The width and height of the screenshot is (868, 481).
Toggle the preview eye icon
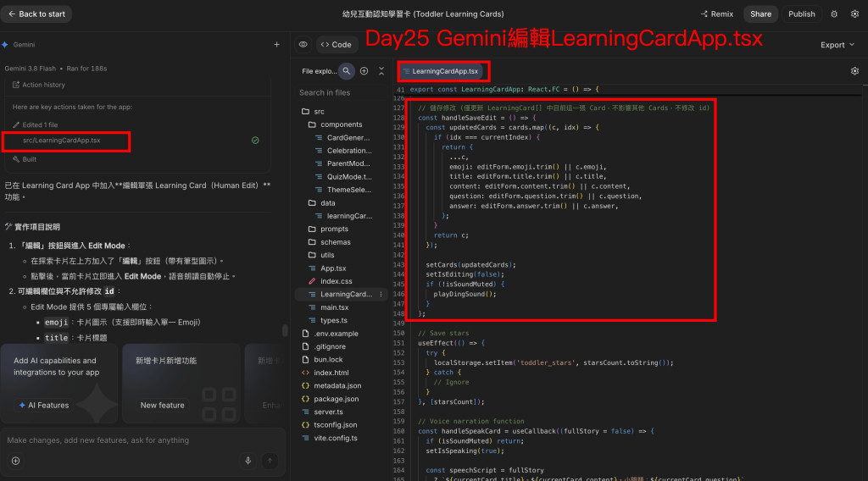303,45
